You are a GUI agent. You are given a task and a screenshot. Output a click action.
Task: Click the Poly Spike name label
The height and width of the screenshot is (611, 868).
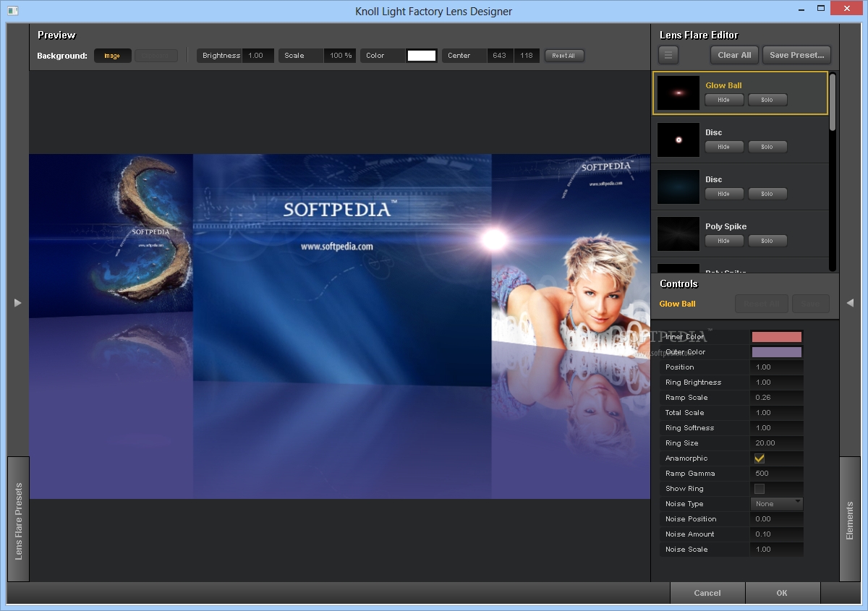[726, 226]
